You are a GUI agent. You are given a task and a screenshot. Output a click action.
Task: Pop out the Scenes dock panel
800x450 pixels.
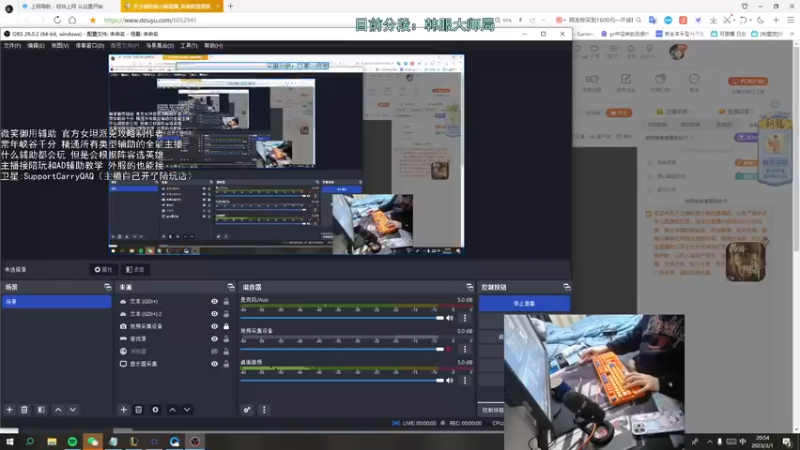pyautogui.click(x=107, y=287)
